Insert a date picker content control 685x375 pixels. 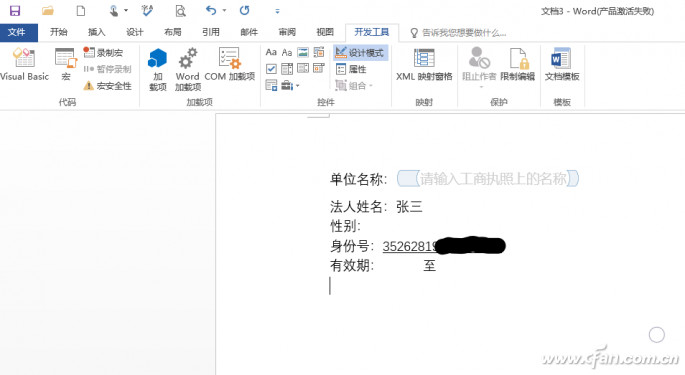(x=319, y=68)
